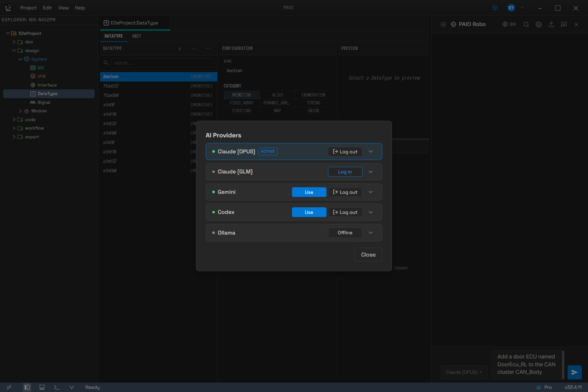Expand the doc folder
This screenshot has width=588, height=392.
point(14,42)
